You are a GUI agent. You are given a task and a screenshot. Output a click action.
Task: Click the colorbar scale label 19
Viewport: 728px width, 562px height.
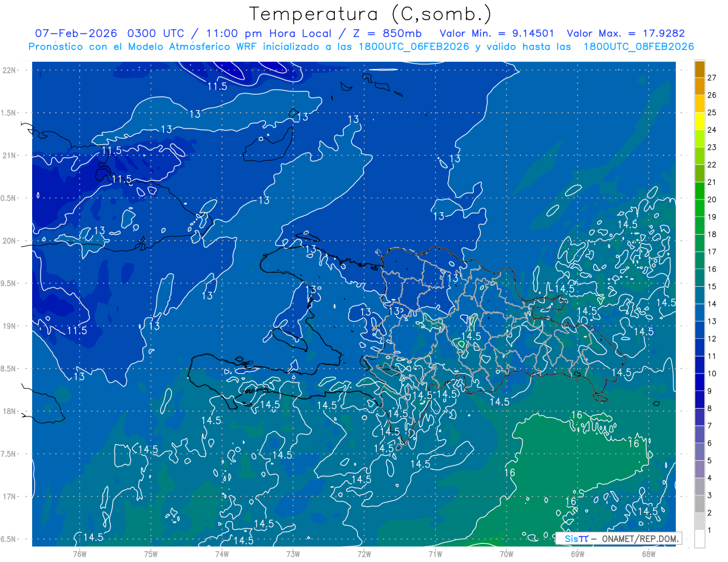point(712,217)
